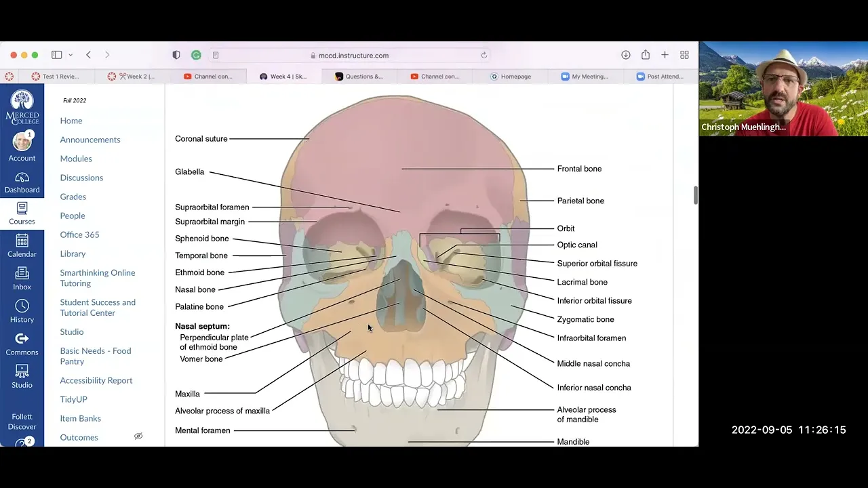Click the mccd.instructure.com address bar
The image size is (868, 488).
click(x=349, y=55)
